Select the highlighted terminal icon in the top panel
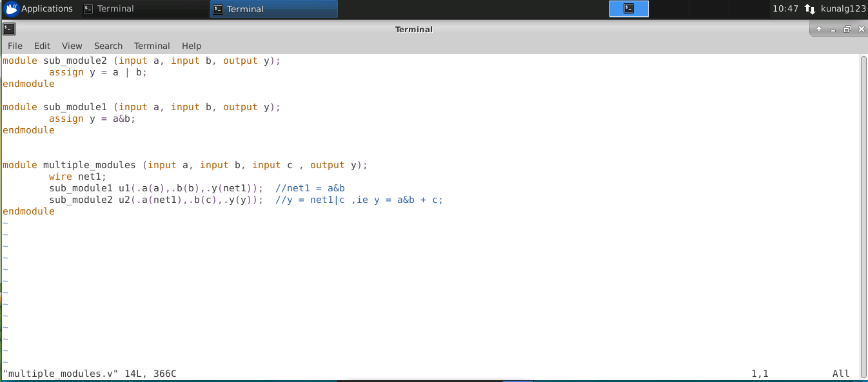Screen dimensions: 868x382 [x=629, y=8]
